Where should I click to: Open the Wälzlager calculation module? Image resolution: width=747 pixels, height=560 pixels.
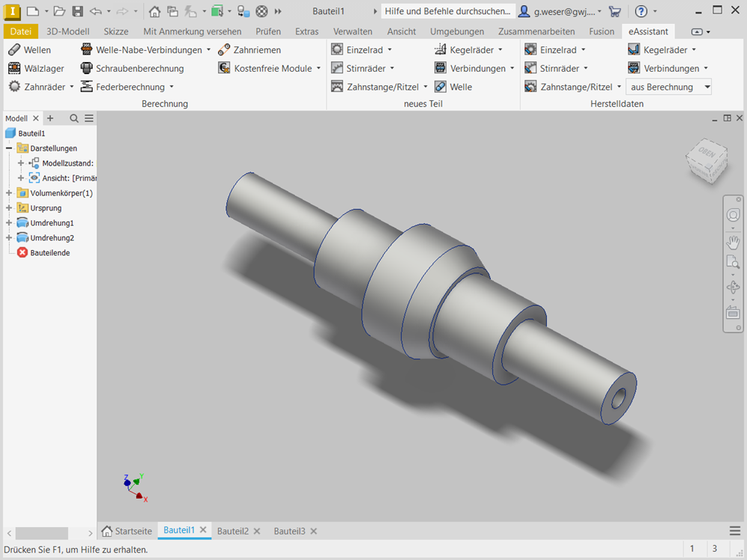tap(14, 69)
